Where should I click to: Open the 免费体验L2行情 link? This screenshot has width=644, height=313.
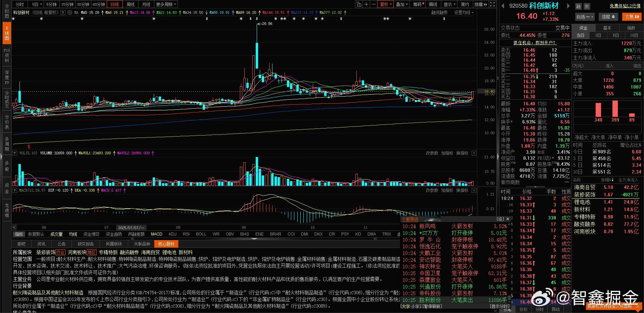pos(625,6)
